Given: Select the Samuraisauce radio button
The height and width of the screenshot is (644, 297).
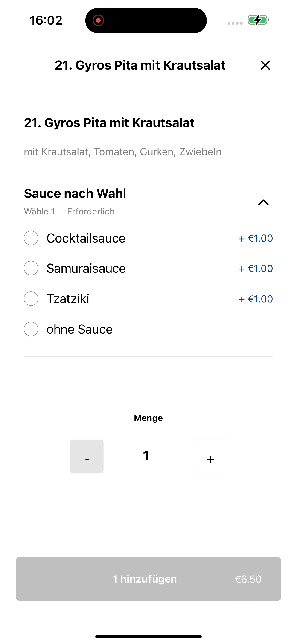Looking at the screenshot, I should coord(31,268).
